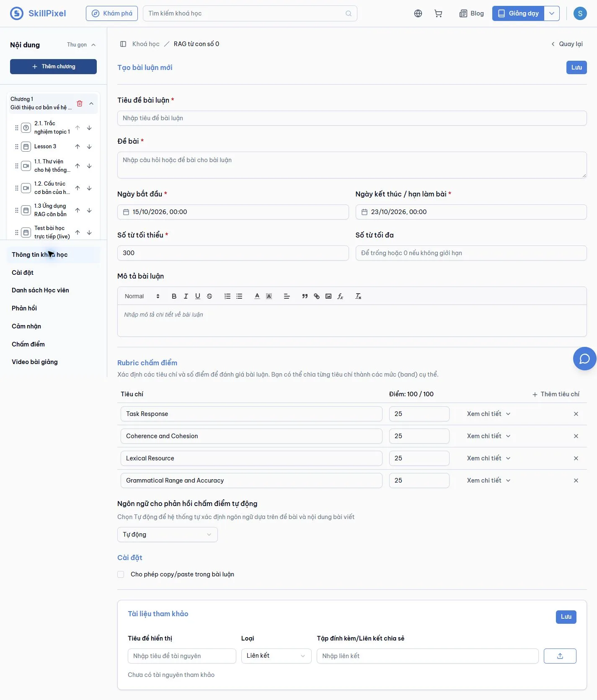Move Lesson 3 down
Image resolution: width=597 pixels, height=700 pixels.
[89, 147]
